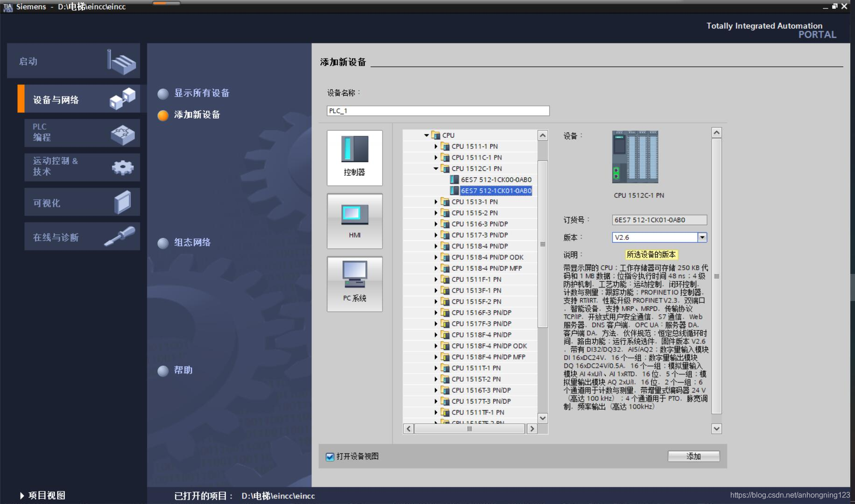Select 6ES7 512-1CK01-0AB0 module

pos(496,191)
